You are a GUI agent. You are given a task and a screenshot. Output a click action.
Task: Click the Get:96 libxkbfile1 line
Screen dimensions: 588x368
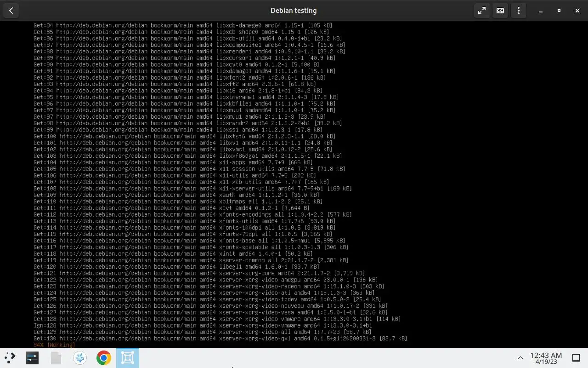pos(184,103)
